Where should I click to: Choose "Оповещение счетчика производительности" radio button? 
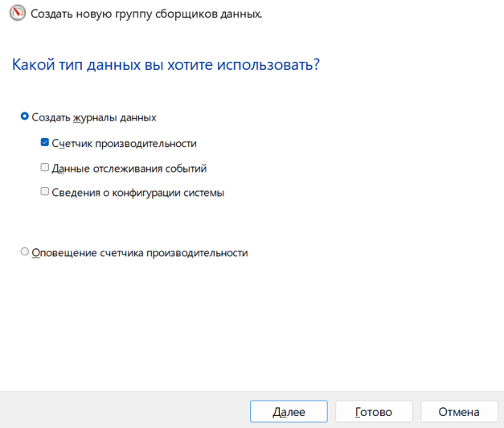pos(24,251)
